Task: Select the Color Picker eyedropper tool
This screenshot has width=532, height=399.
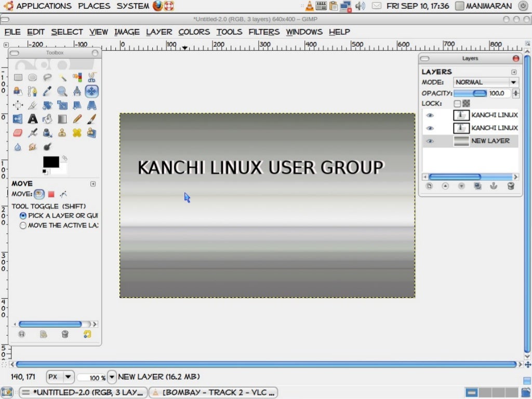Action: click(x=47, y=91)
